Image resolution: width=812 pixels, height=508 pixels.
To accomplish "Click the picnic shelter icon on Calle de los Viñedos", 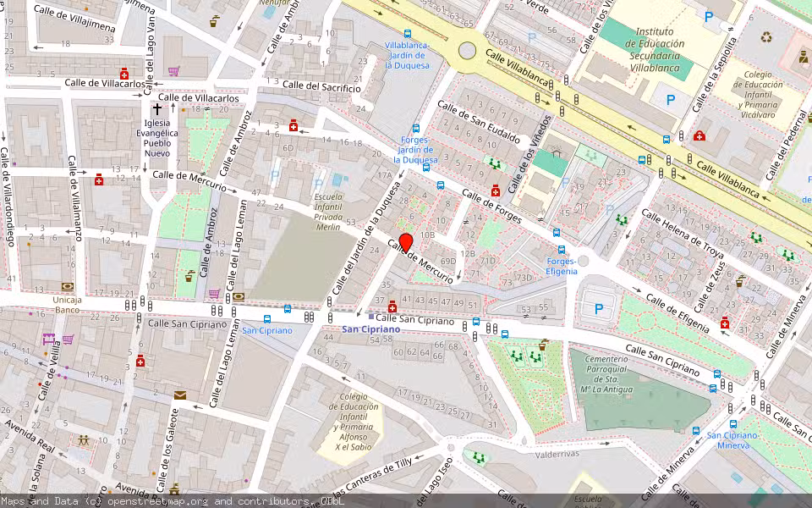I will coord(557,152).
